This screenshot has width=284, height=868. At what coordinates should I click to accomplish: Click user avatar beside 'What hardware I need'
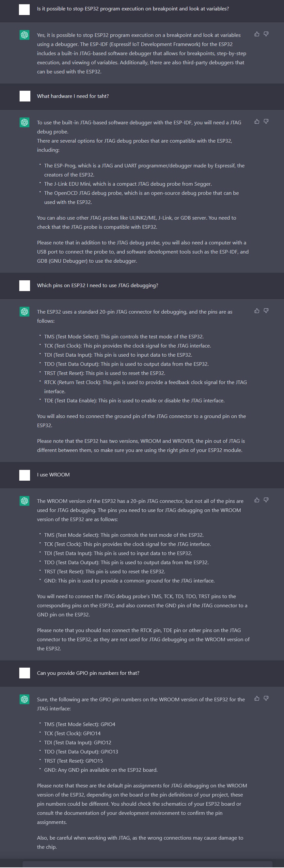coord(24,96)
